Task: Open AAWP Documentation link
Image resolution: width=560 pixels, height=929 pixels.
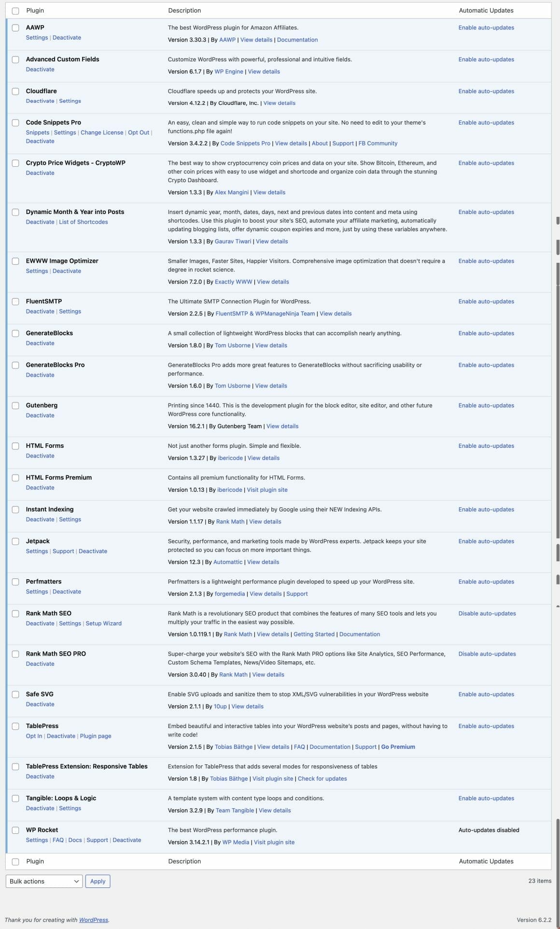Action: click(x=297, y=40)
